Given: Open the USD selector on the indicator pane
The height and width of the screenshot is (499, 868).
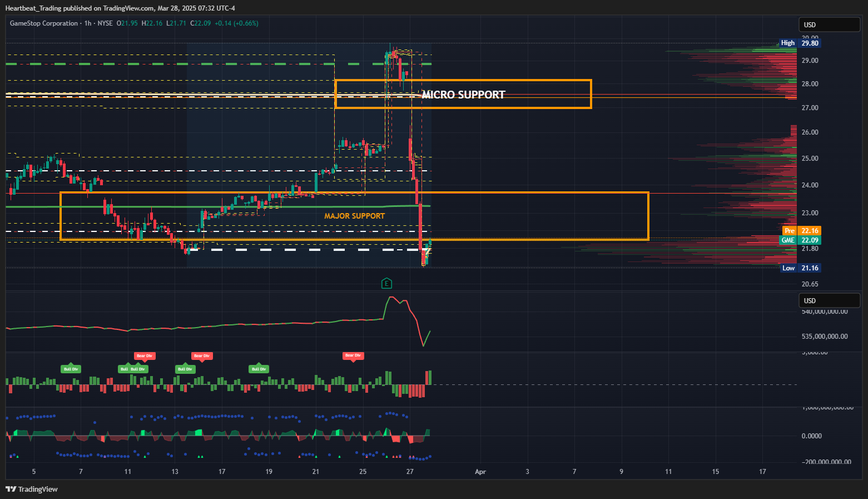Looking at the screenshot, I should tap(830, 300).
